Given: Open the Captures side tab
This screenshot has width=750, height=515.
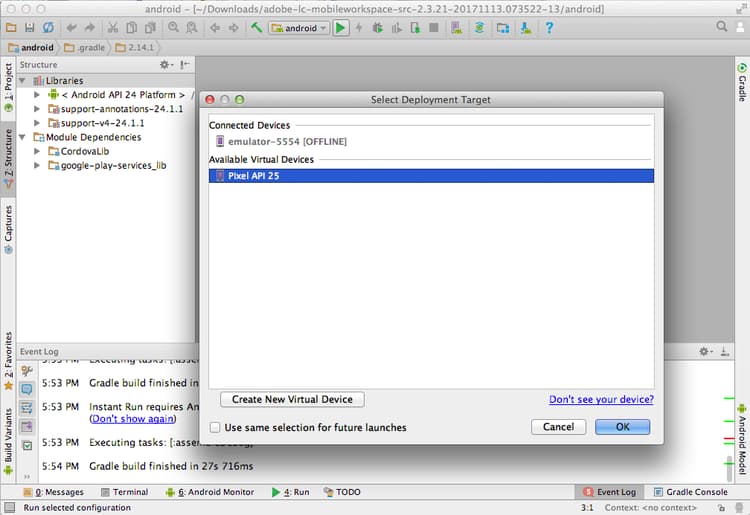Looking at the screenshot, I should (8, 230).
